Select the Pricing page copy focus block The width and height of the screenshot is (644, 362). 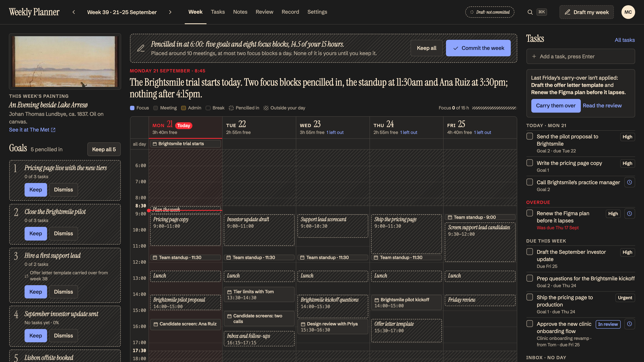click(x=186, y=230)
